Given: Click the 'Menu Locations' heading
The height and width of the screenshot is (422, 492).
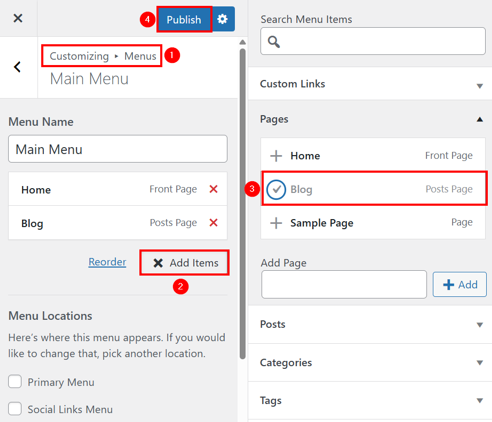Looking at the screenshot, I should coord(50,316).
